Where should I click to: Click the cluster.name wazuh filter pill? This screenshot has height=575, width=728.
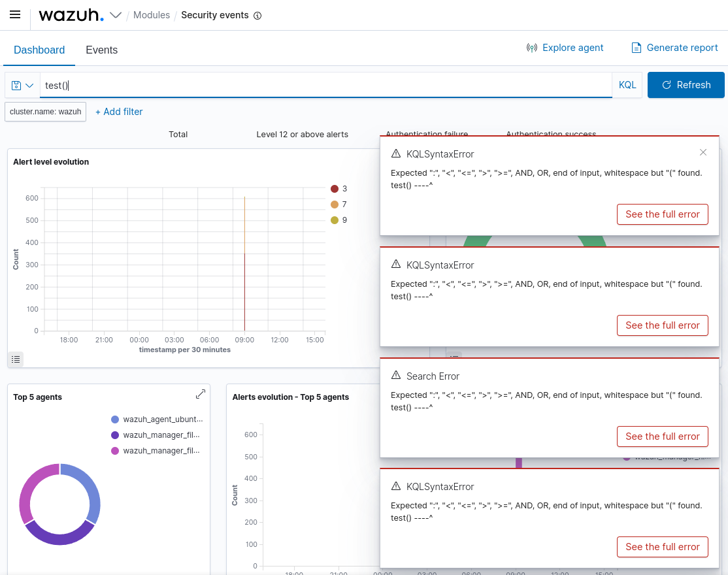click(45, 112)
